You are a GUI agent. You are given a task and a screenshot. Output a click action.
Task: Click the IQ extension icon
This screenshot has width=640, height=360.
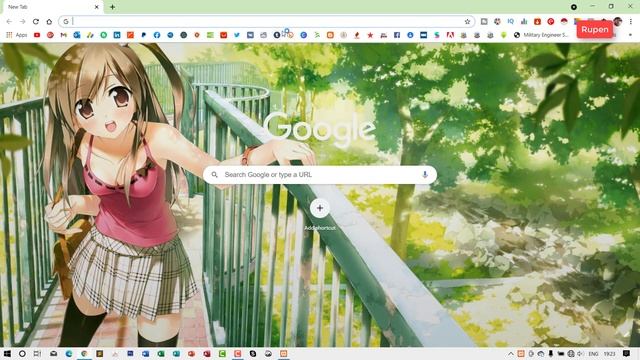point(511,21)
